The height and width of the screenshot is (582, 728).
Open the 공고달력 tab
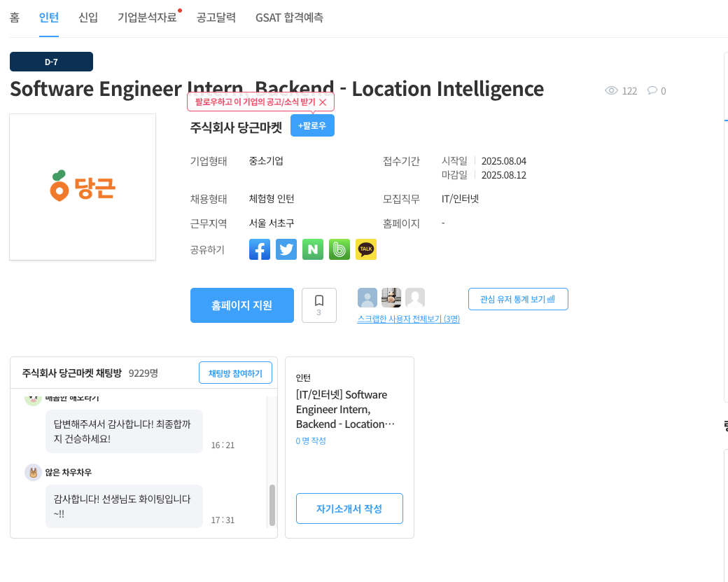216,18
